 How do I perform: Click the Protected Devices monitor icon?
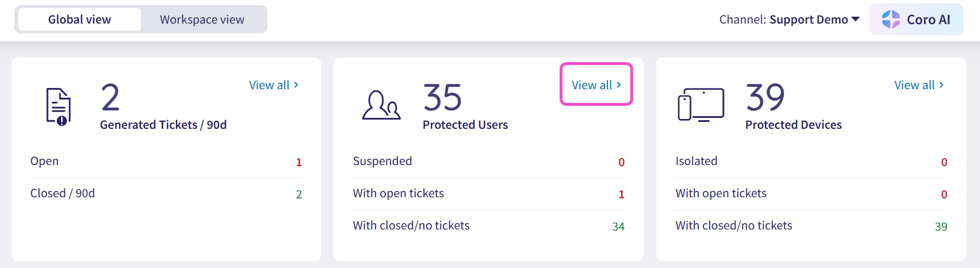point(701,105)
